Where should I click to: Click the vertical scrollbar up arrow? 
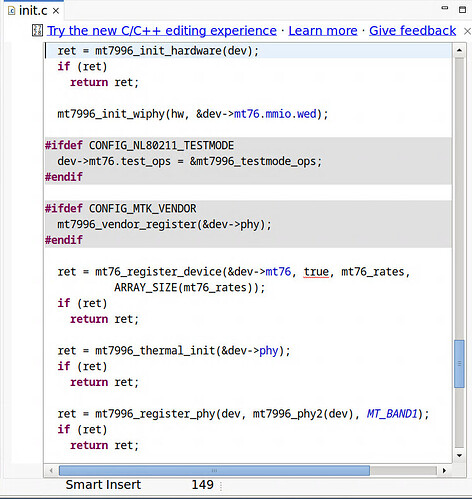tap(459, 50)
